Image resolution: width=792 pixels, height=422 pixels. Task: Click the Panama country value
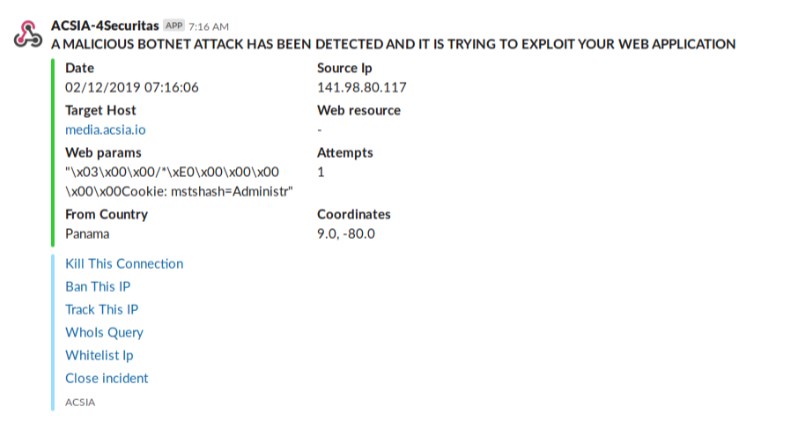click(x=87, y=234)
